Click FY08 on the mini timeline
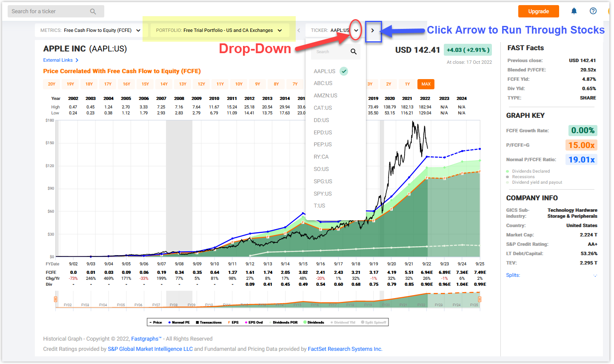This screenshot has height=364, width=614. point(174,305)
